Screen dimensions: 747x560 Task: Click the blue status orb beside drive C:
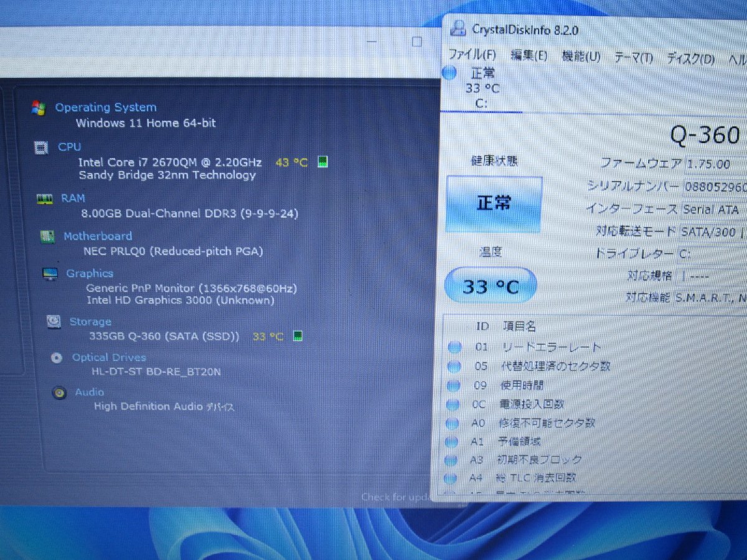pos(449,73)
